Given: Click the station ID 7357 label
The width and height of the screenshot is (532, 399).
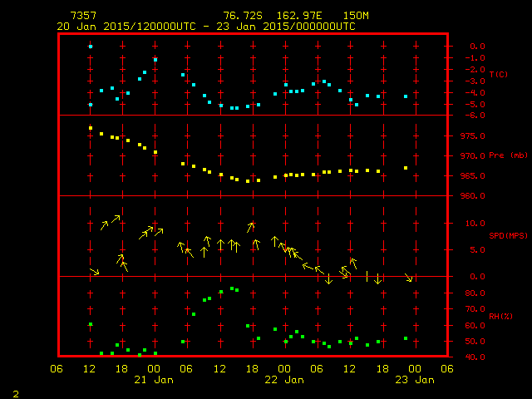Looking at the screenshot, I should coord(81,16).
